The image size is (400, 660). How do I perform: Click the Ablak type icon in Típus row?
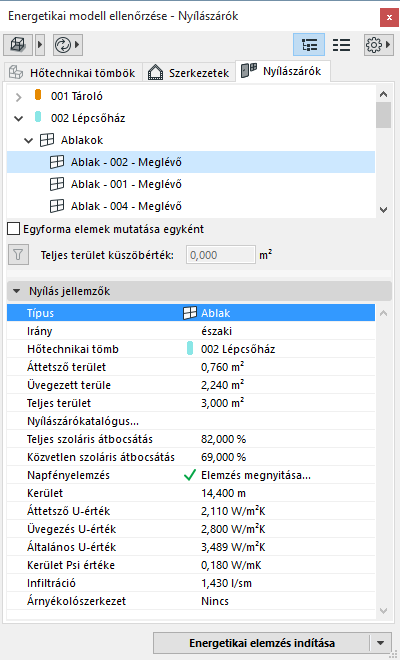190,313
